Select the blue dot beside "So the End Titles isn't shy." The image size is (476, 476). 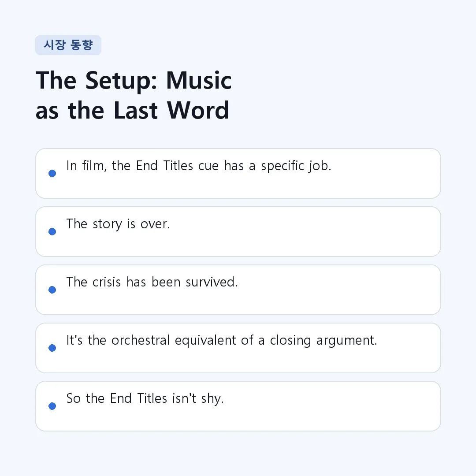[x=52, y=406]
